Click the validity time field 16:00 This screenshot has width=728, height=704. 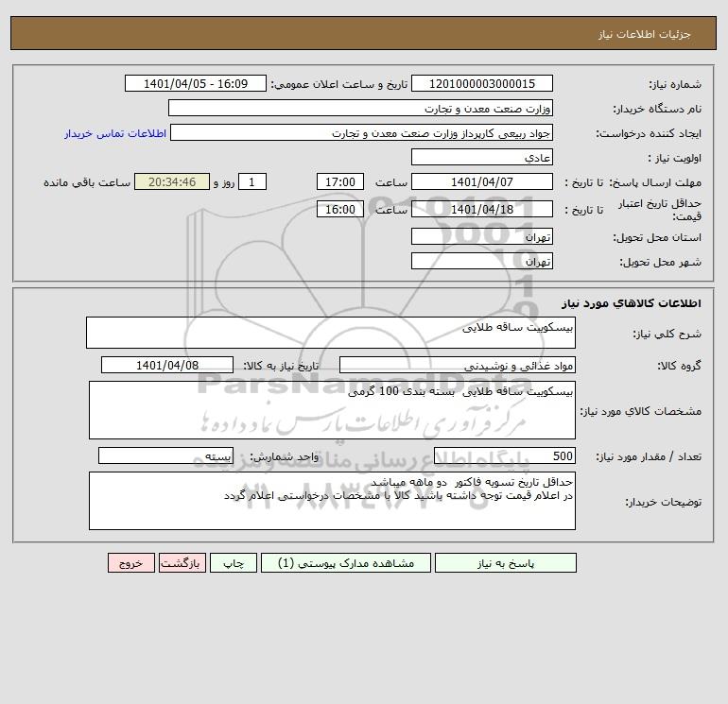point(339,209)
